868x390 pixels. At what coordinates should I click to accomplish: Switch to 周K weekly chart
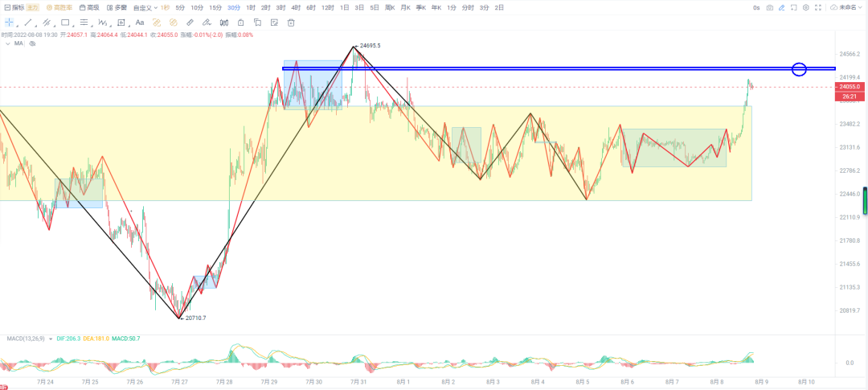[390, 8]
